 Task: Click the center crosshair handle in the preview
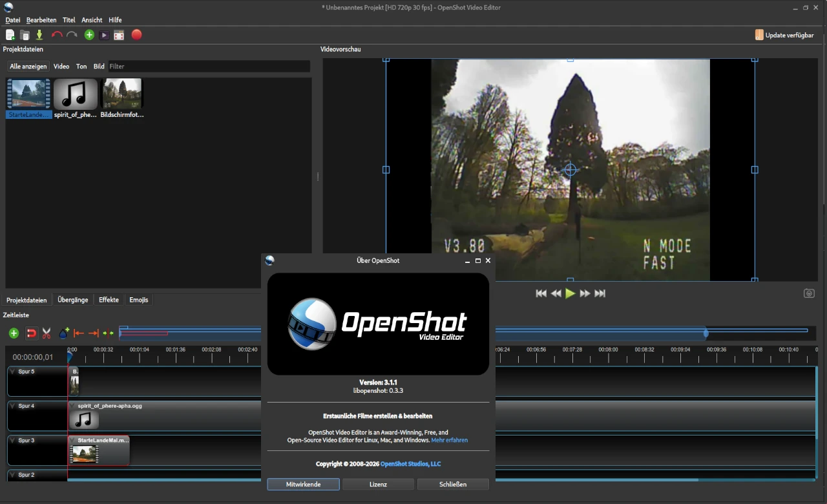pyautogui.click(x=571, y=169)
